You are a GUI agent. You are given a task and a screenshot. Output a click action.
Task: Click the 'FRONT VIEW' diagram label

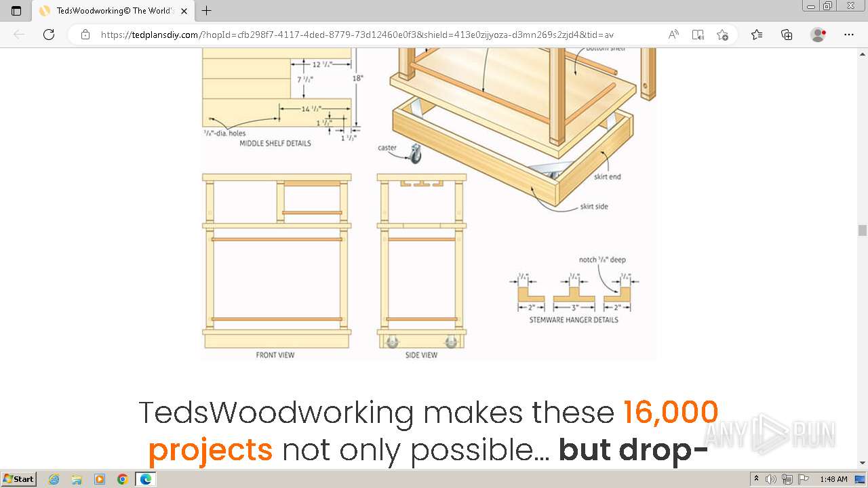(275, 355)
